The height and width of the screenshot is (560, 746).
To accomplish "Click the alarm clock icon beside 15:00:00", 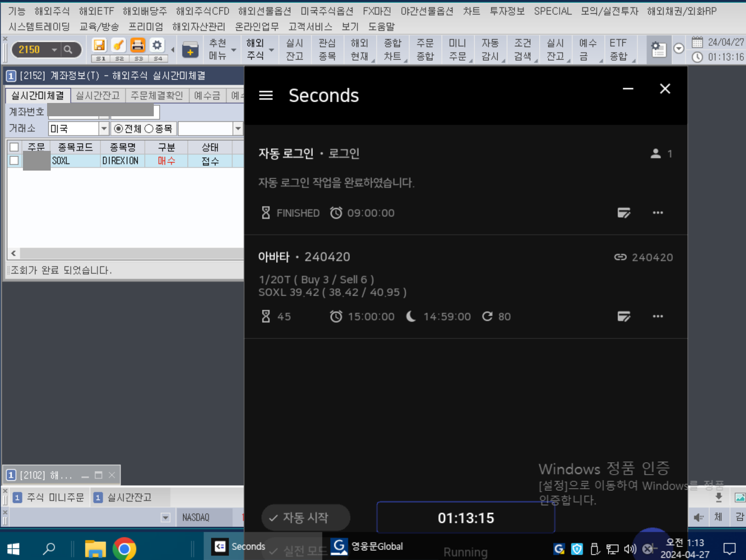I will coord(336,317).
